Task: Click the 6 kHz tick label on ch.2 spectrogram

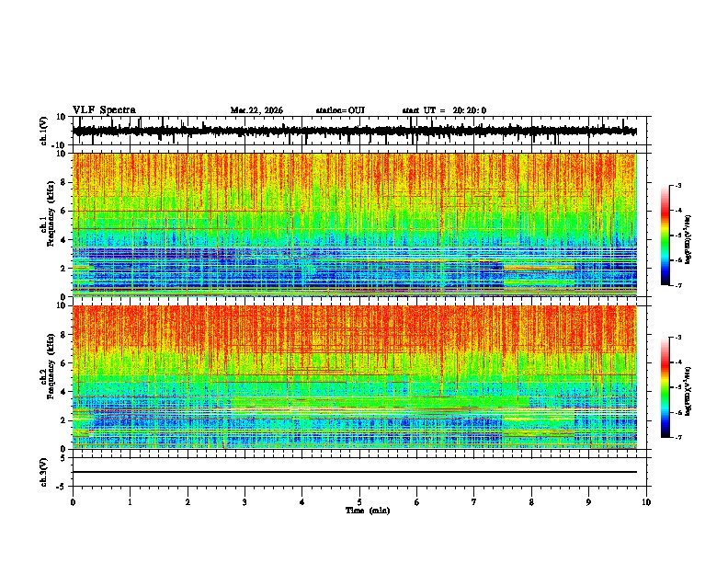Action: pyautogui.click(x=63, y=363)
